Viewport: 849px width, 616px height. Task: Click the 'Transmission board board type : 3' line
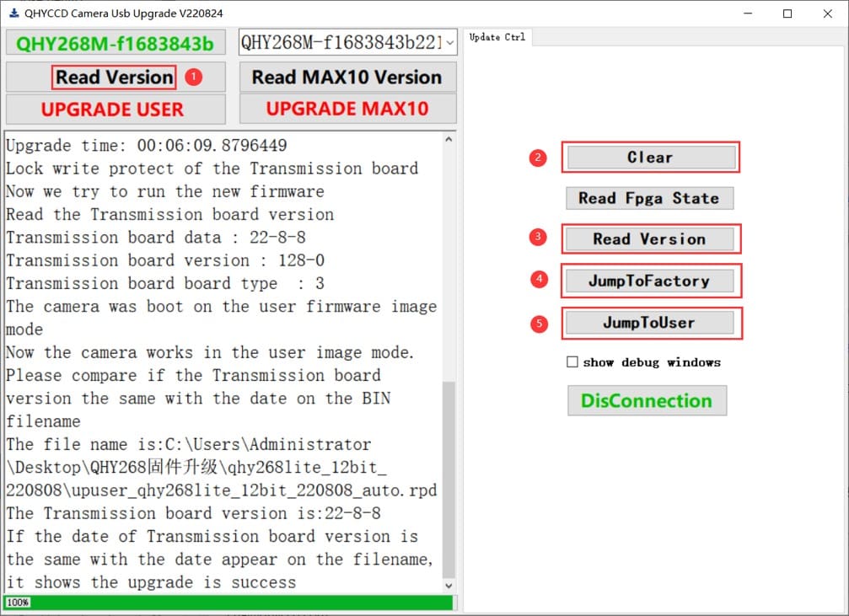[165, 284]
